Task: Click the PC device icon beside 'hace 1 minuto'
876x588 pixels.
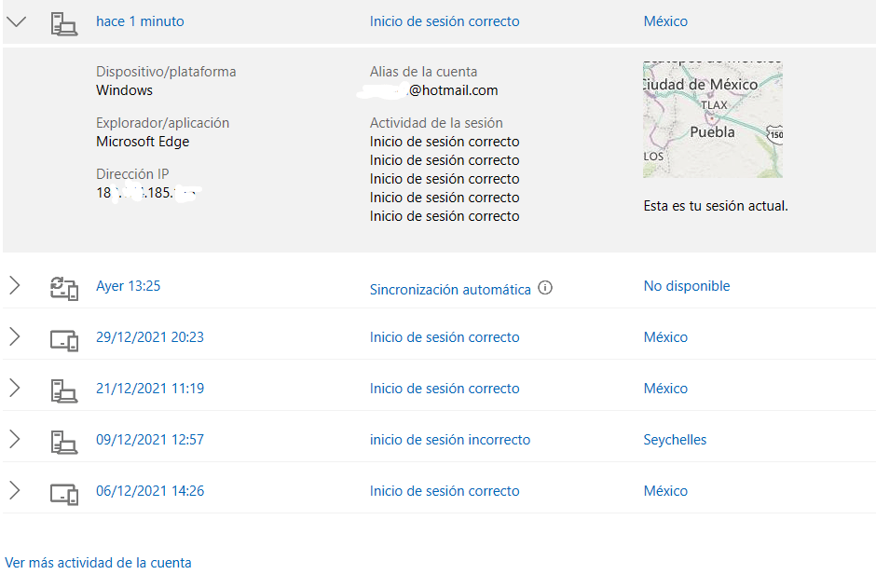Action: [x=64, y=24]
